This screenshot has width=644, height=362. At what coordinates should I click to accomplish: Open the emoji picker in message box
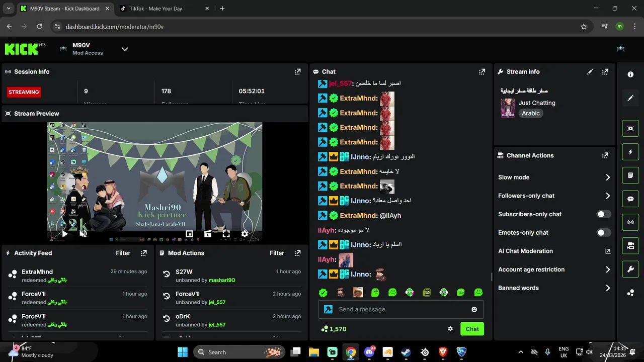click(x=474, y=310)
